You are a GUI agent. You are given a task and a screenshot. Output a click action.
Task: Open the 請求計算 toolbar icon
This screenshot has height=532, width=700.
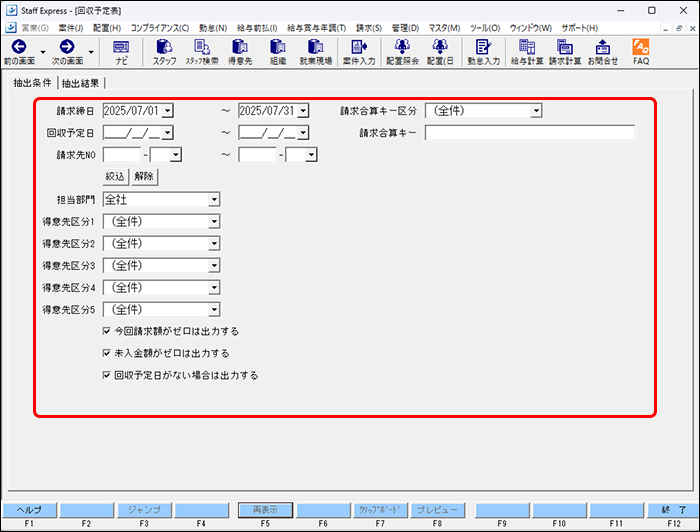click(x=565, y=52)
